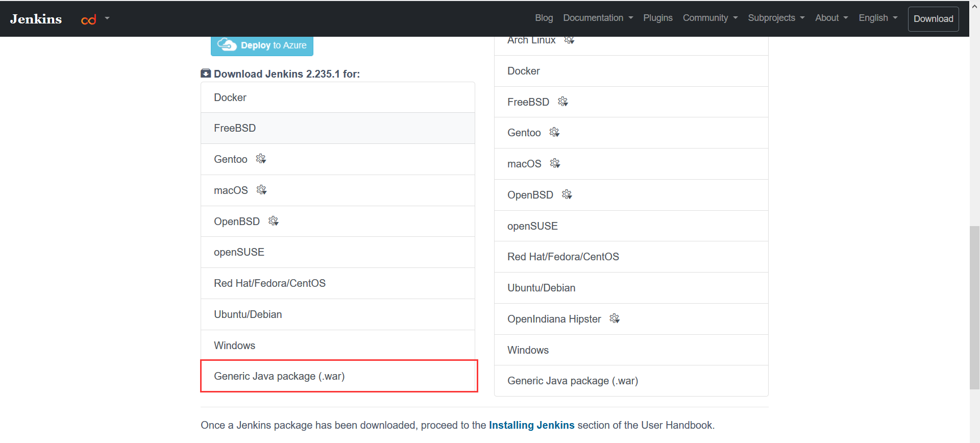Screen dimensions: 980x443
Task: Click the Jenkins logo in header
Action: pos(36,19)
